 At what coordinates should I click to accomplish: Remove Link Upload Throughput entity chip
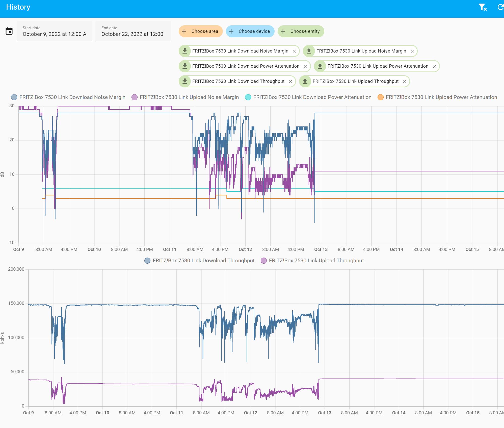pos(405,82)
